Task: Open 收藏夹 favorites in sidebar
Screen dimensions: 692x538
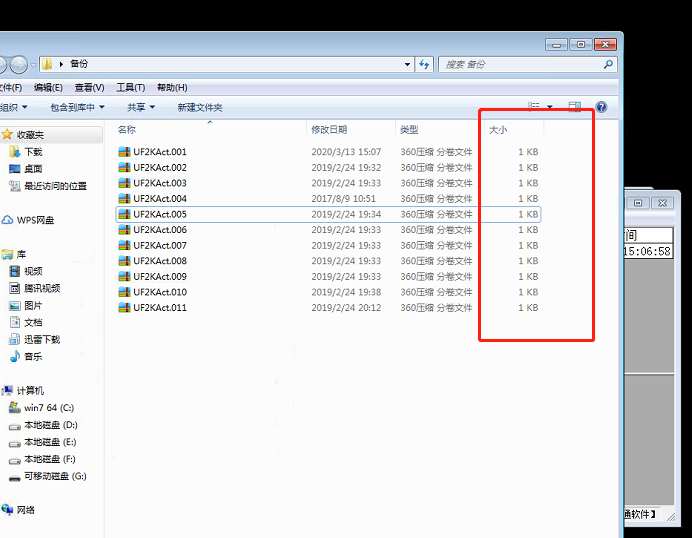Action: coord(30,135)
